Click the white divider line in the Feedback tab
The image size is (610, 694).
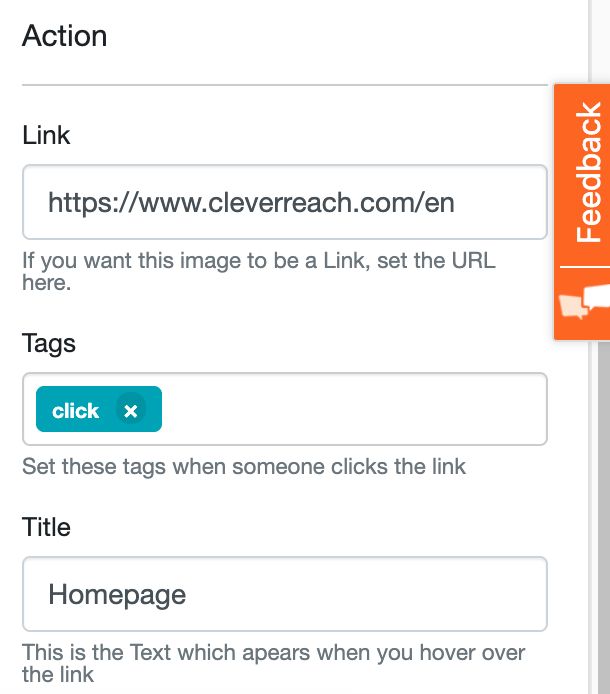click(x=583, y=267)
